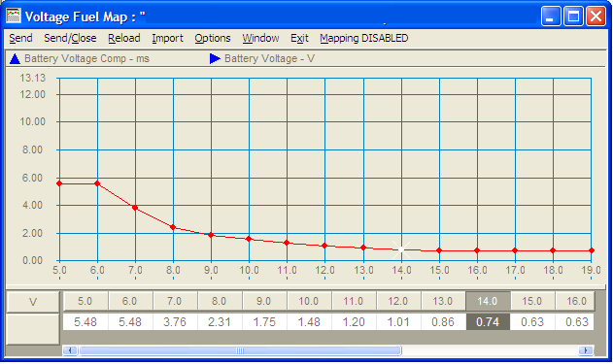Viewport: 613px width, 364px height.
Task: Select the 1.01 table cell
Action: click(x=398, y=322)
